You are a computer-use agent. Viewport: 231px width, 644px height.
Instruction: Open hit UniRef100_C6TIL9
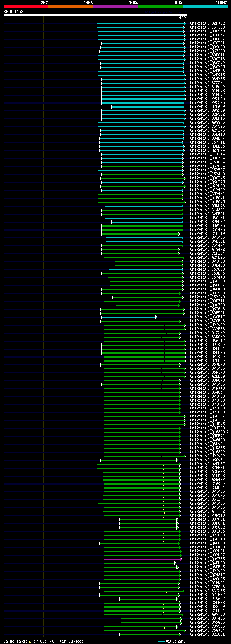(x=208, y=27)
